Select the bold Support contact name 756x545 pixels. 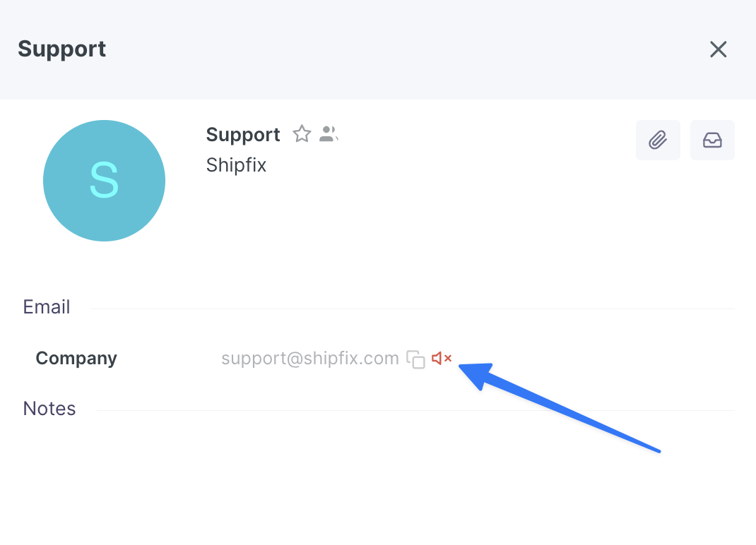coord(243,134)
